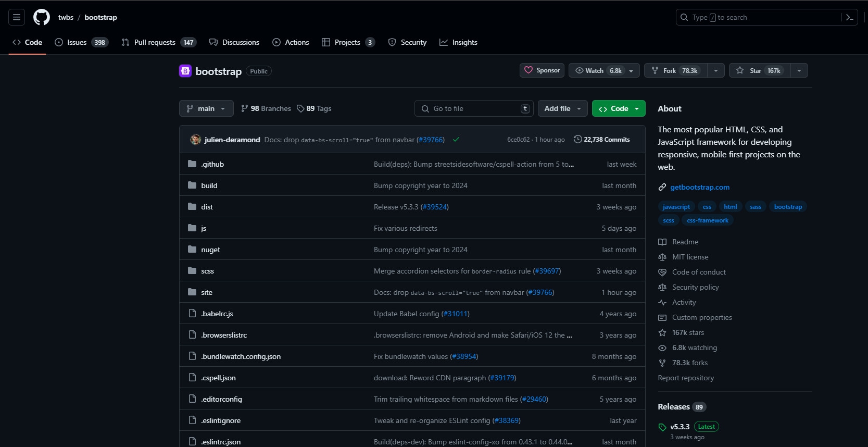The height and width of the screenshot is (447, 868).
Task: Go to GitHub home via logo
Action: pos(42,17)
